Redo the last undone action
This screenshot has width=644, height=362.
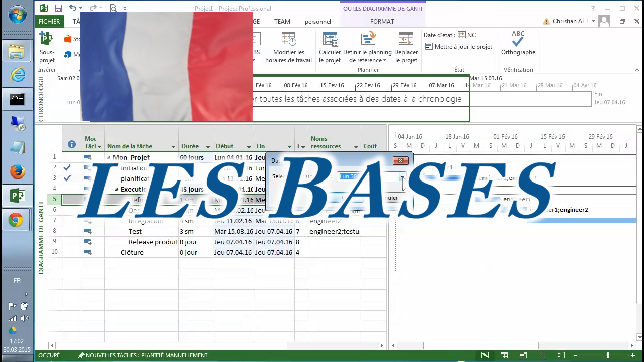click(93, 8)
